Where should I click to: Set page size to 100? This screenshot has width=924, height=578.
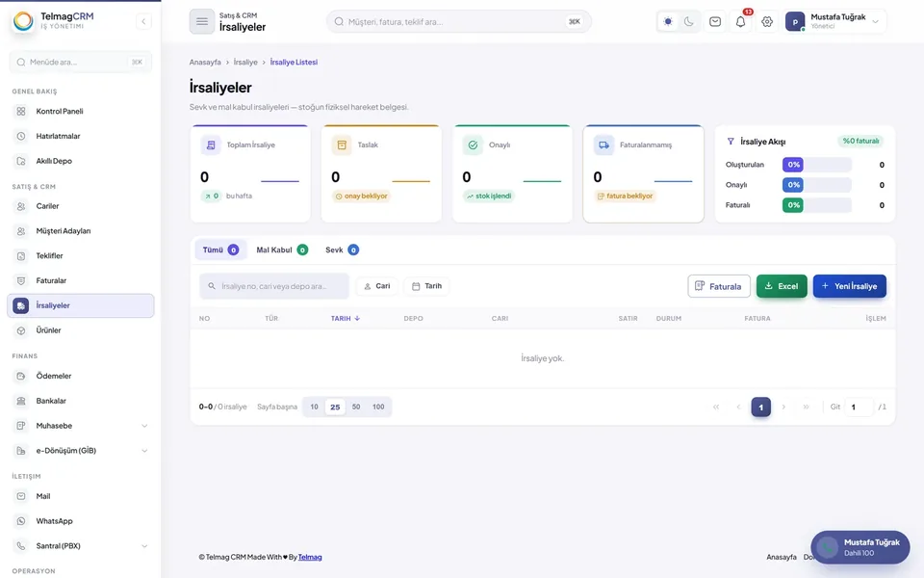tap(378, 407)
